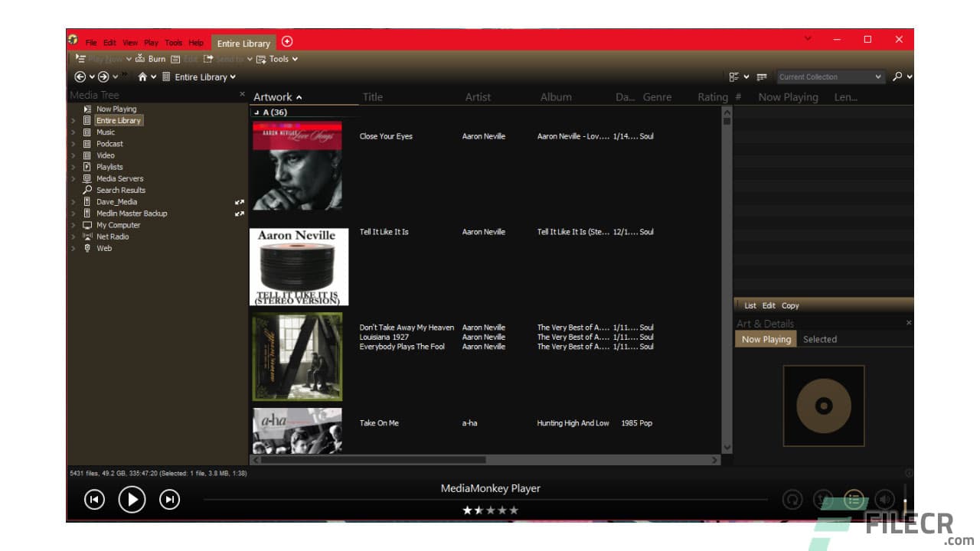Screen dimensions: 980x551
Task: Expand the Playlists tree node
Action: (73, 167)
